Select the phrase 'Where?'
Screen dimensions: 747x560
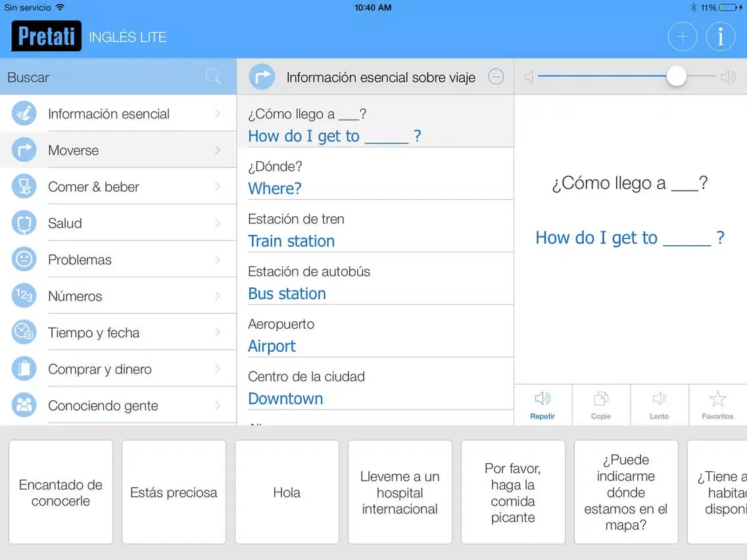point(375,174)
